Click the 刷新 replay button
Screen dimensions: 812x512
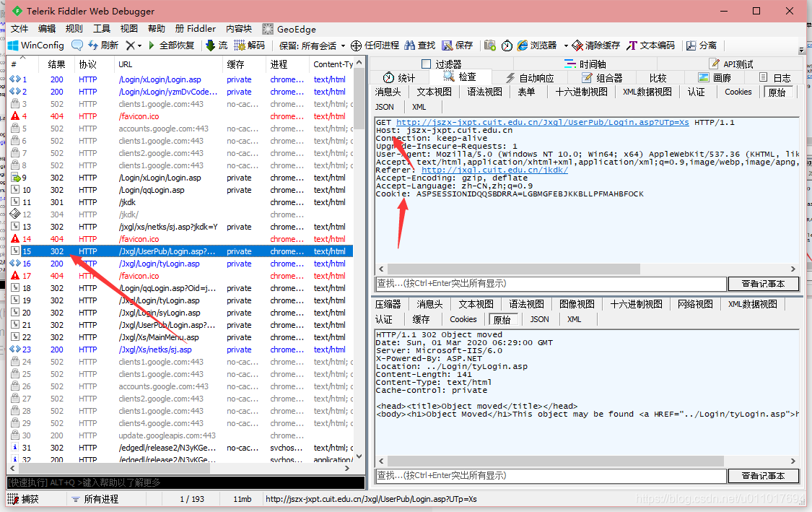click(x=103, y=45)
